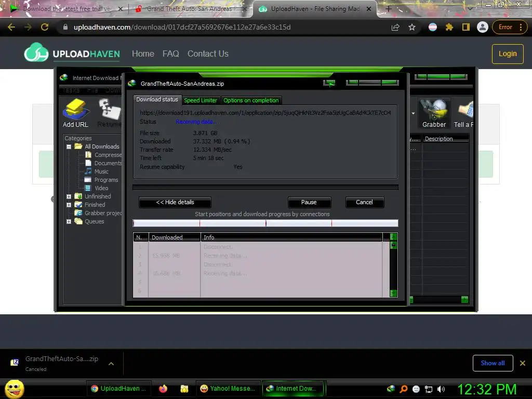Click the connection list scrollbar up arrow
The height and width of the screenshot is (399, 532).
click(394, 236)
